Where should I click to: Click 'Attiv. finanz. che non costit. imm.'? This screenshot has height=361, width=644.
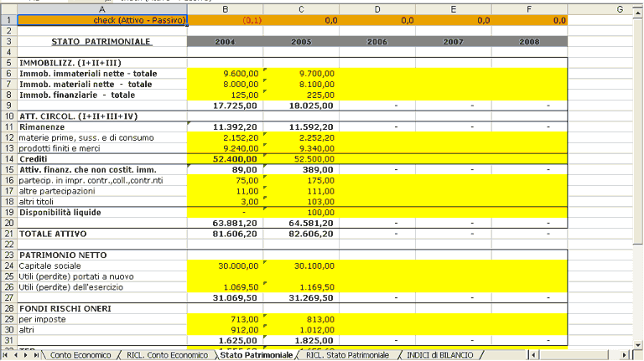point(88,169)
